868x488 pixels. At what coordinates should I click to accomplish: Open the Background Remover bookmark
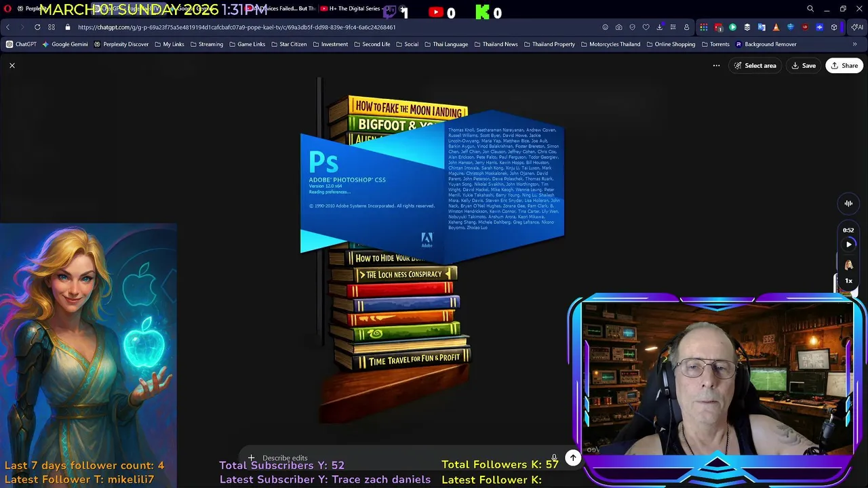(x=766, y=44)
